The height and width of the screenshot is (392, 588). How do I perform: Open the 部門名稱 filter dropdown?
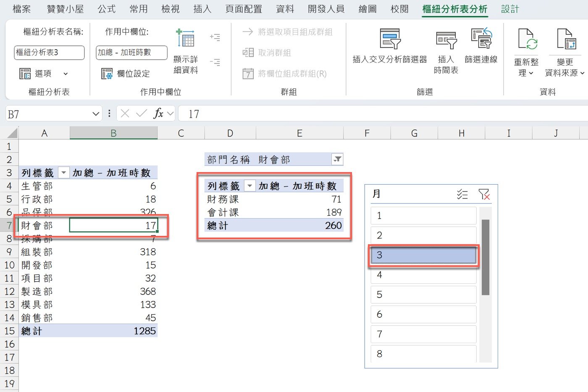pyautogui.click(x=337, y=159)
